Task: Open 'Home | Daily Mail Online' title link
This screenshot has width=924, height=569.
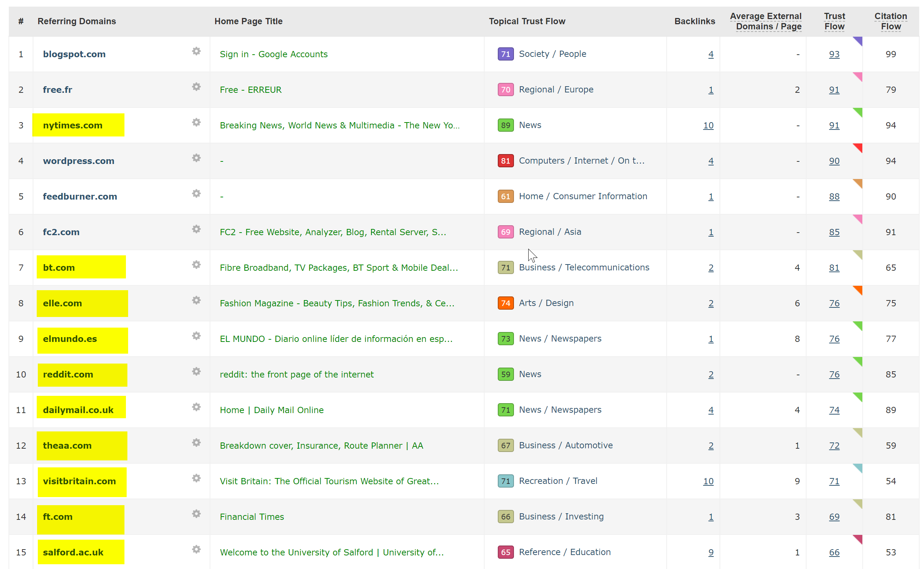Action: pos(272,410)
